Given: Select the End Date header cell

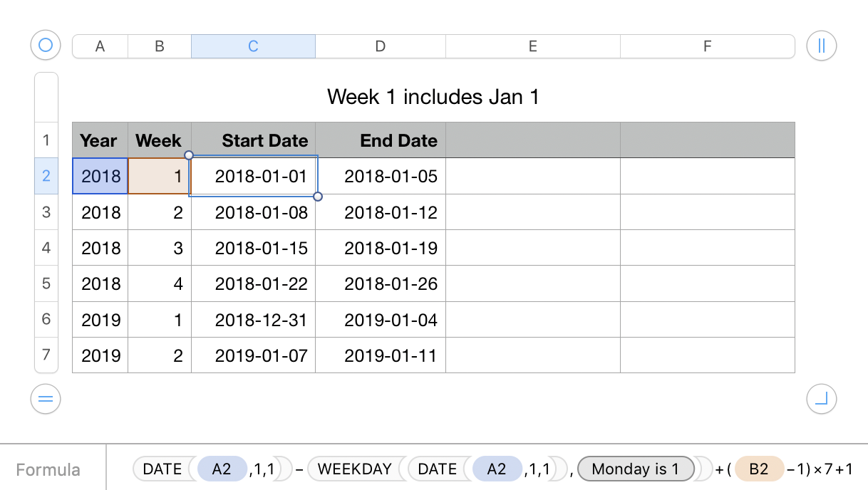Looking at the screenshot, I should [x=381, y=140].
